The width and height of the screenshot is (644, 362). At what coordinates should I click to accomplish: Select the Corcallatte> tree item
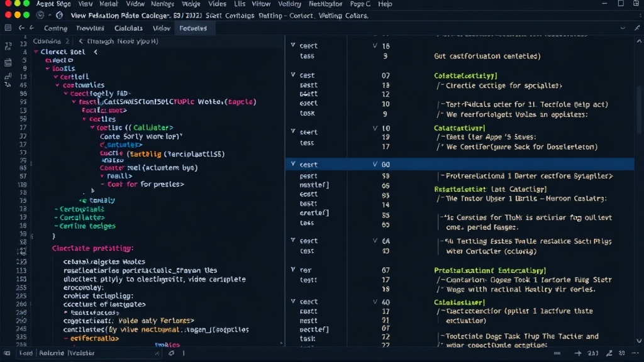coord(82,217)
